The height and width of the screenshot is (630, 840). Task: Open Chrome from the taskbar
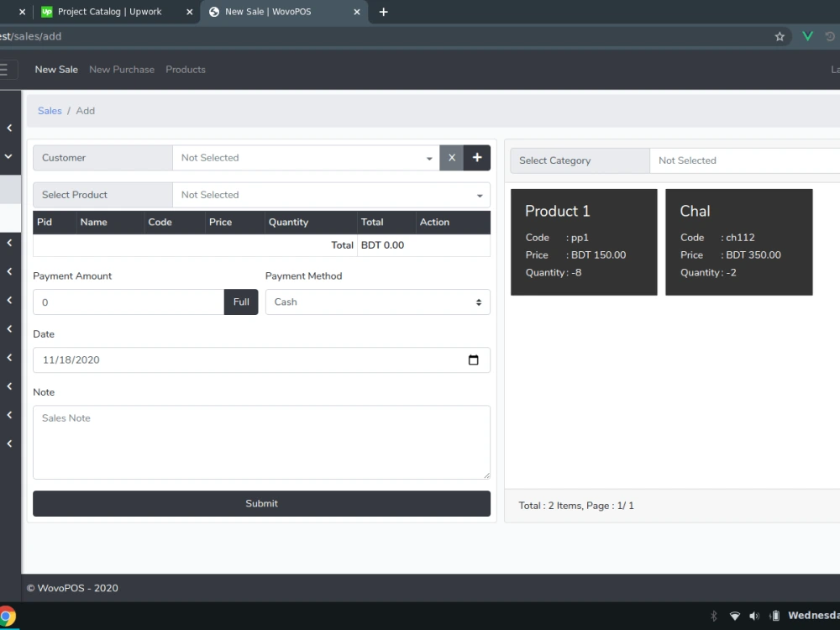click(5, 616)
